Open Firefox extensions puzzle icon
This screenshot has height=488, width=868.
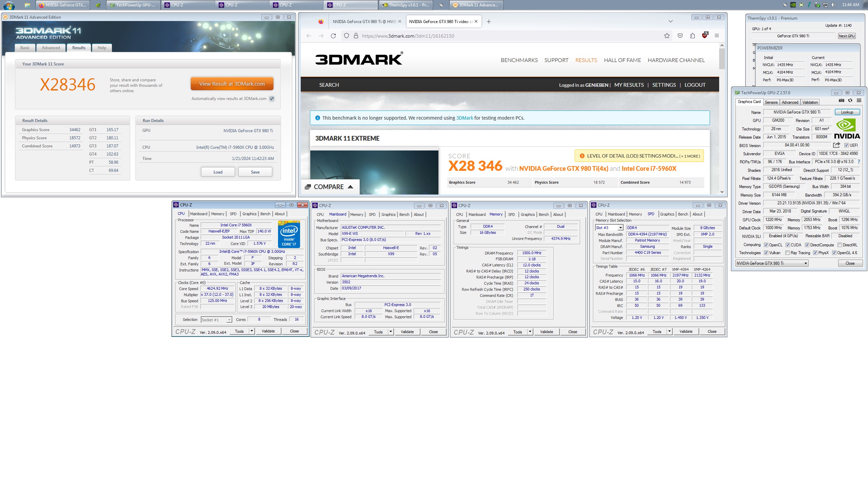[x=692, y=36]
